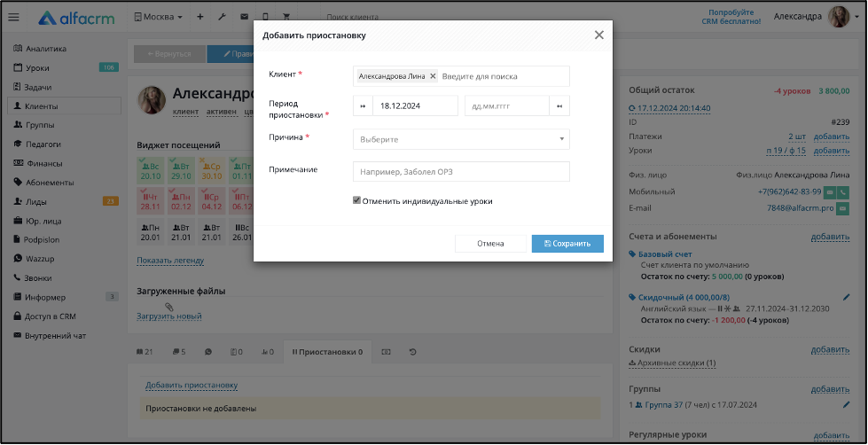Click the Отмена button
Screen dimensions: 868x445
point(490,244)
